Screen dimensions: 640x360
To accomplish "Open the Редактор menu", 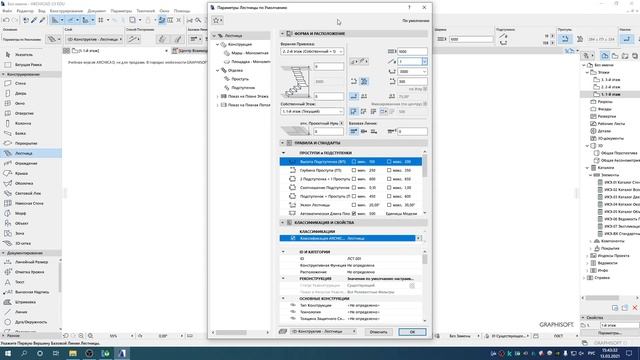I will point(25,11).
